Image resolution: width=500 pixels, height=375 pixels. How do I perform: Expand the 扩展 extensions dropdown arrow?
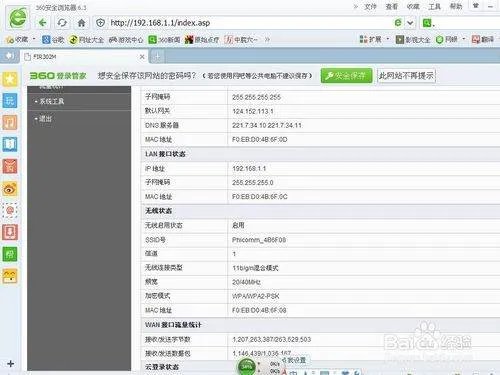click(x=387, y=39)
